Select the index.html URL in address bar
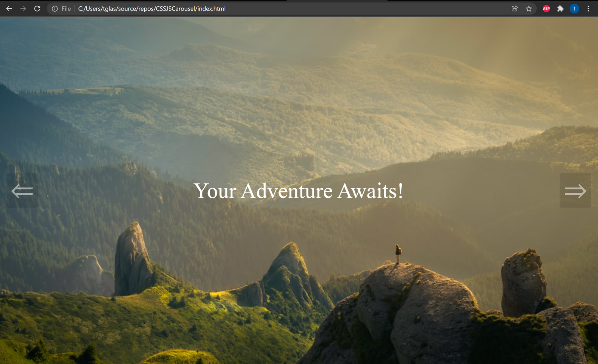The height and width of the screenshot is (364, 598). pos(152,9)
